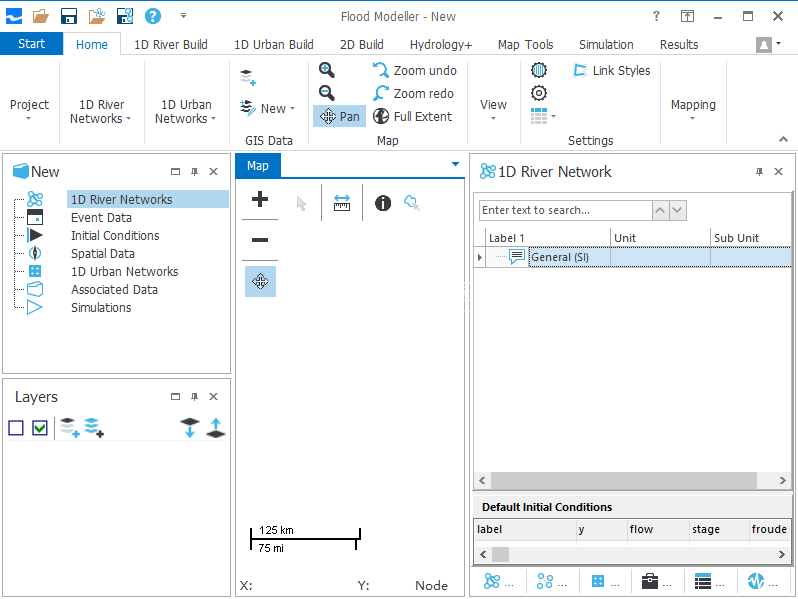Click add new layer black plus icon
798x599 pixels.
click(94, 427)
